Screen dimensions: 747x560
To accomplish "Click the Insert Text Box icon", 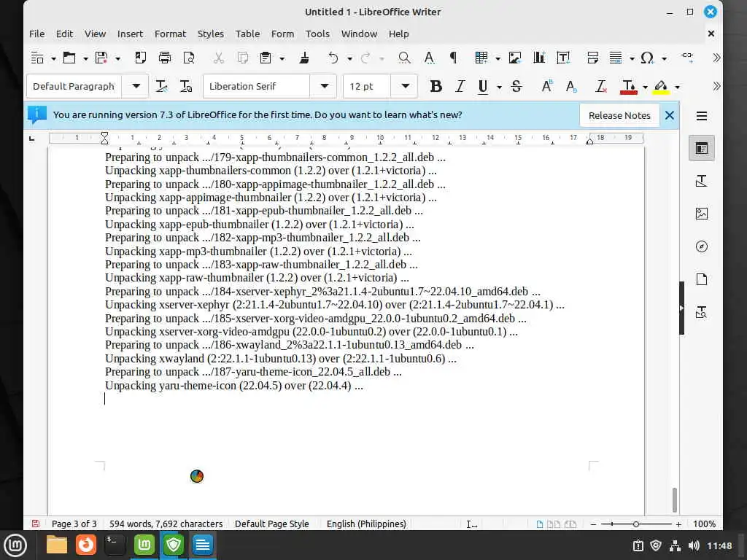I will 564,58.
